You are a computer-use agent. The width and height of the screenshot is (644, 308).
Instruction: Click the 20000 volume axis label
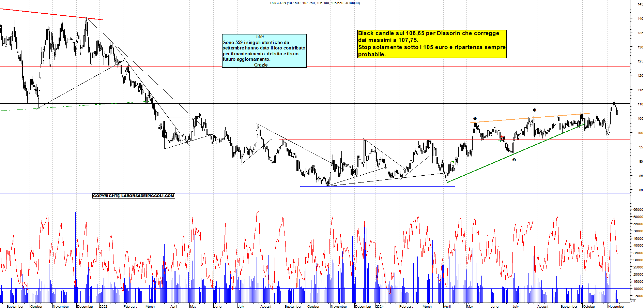tap(638, 275)
